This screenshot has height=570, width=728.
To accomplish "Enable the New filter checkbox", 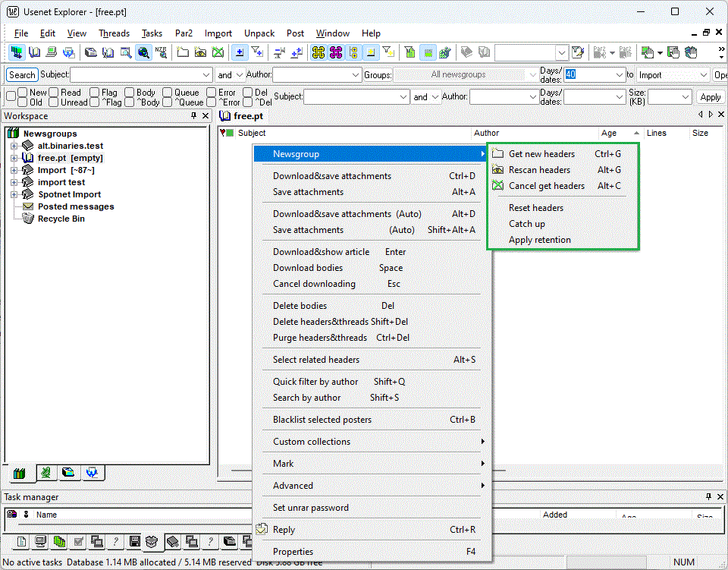I will pyautogui.click(x=23, y=93).
